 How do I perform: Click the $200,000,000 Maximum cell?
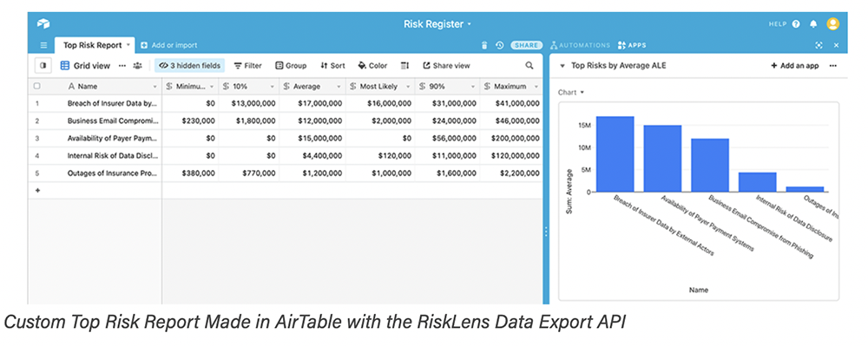click(x=511, y=138)
